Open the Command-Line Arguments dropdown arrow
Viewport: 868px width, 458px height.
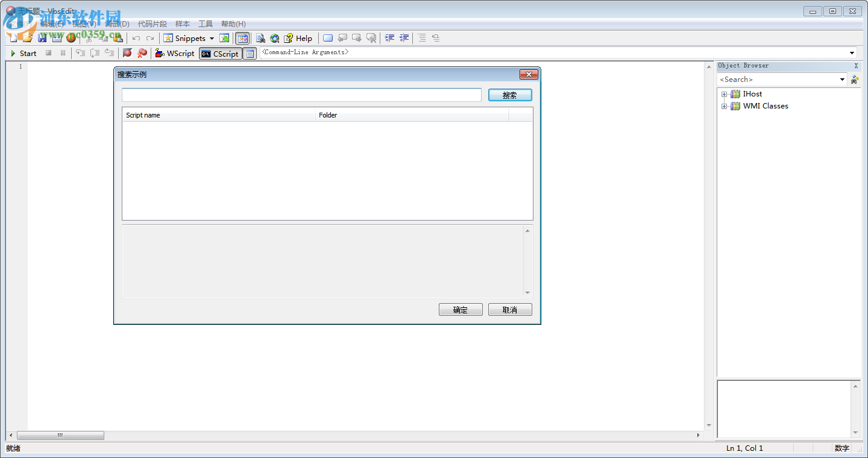pyautogui.click(x=852, y=53)
